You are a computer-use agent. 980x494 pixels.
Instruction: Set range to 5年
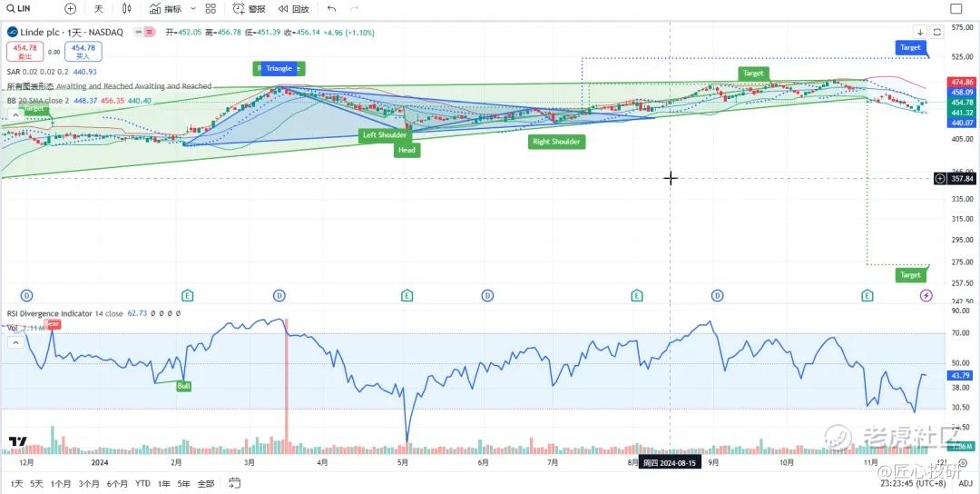pos(183,483)
